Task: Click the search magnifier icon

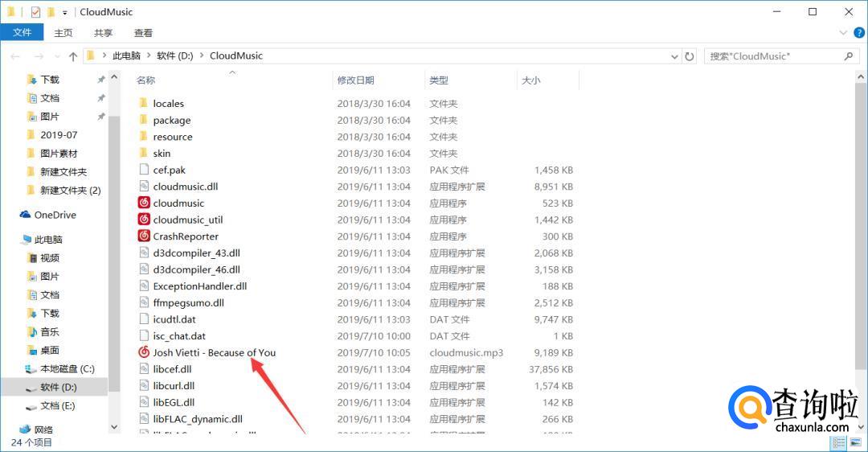Action: [x=849, y=56]
